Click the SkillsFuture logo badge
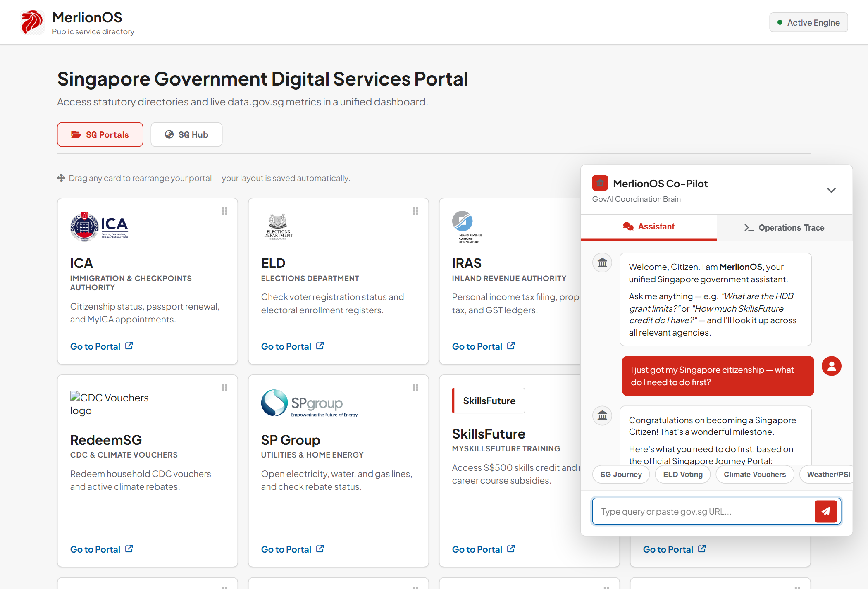 pyautogui.click(x=489, y=401)
